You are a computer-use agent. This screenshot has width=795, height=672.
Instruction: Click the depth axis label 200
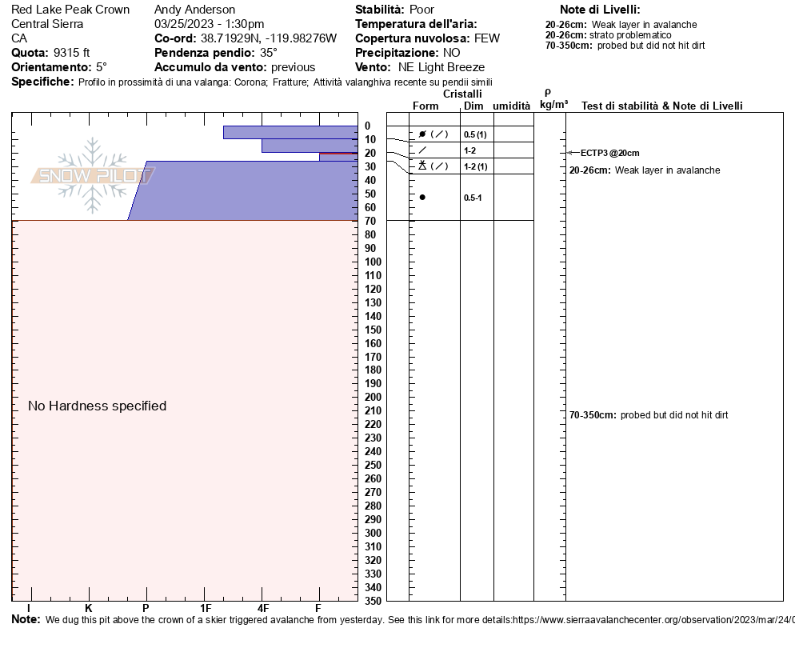(x=373, y=397)
